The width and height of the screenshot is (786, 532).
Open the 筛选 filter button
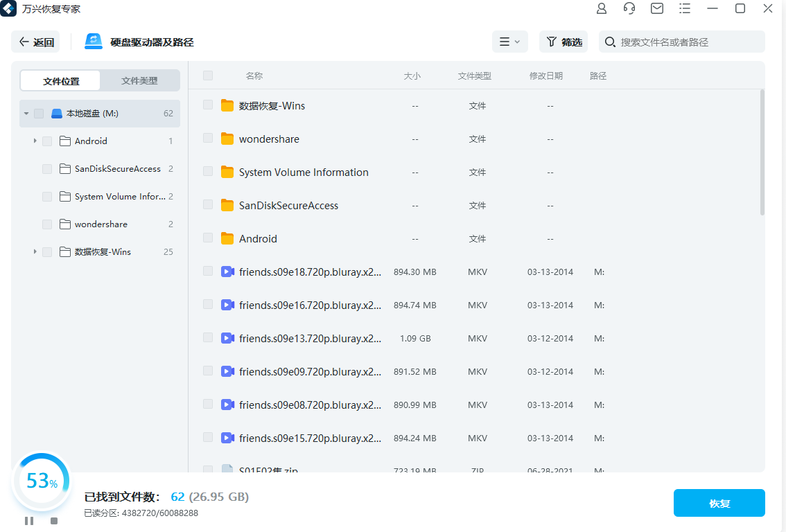pos(564,42)
